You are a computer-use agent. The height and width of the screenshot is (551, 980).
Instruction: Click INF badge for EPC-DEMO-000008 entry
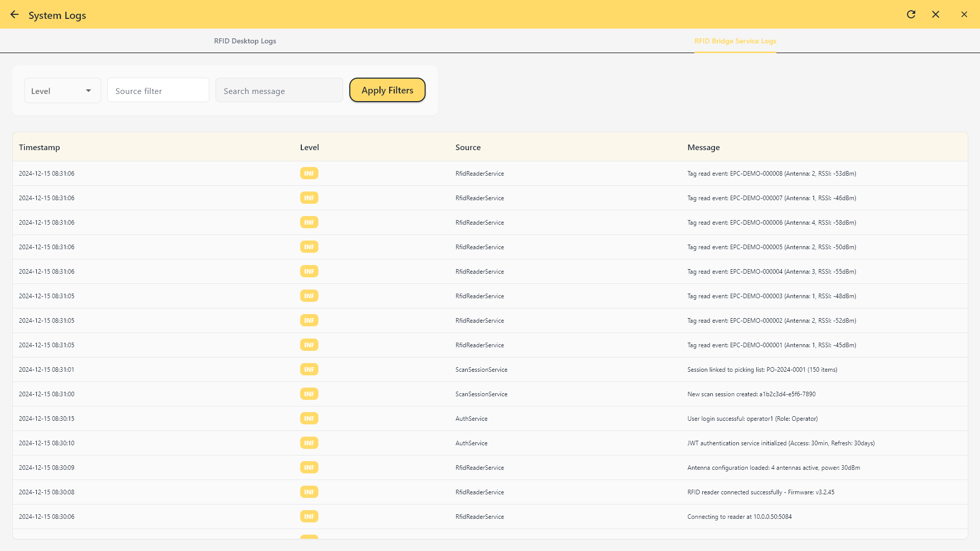(309, 174)
